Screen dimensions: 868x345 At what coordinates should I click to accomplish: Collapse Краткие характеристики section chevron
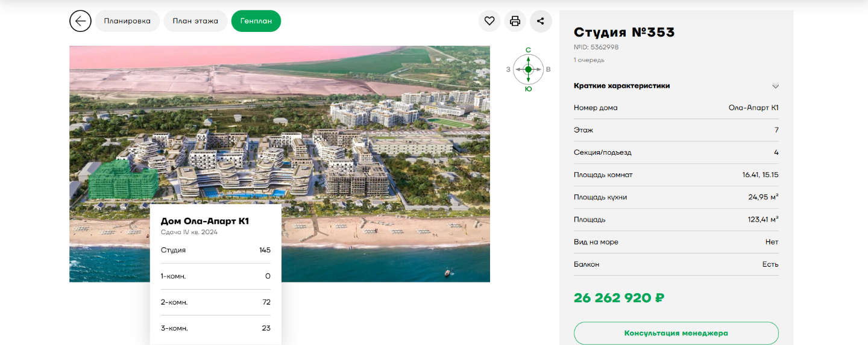[x=775, y=86]
